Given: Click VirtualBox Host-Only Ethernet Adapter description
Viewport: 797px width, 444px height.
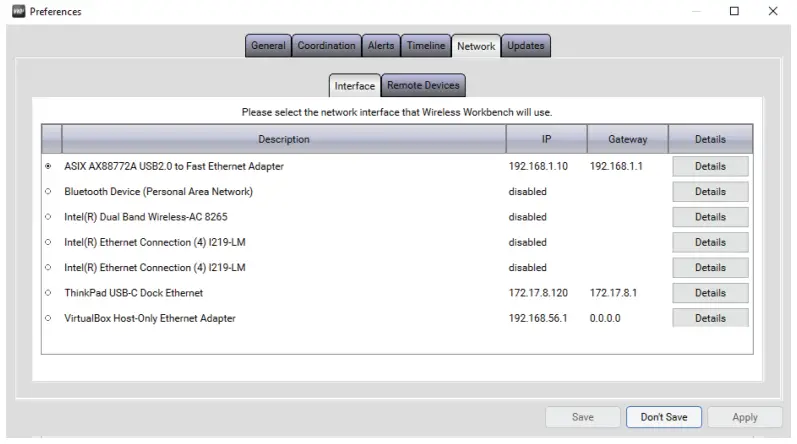Looking at the screenshot, I should 150,318.
